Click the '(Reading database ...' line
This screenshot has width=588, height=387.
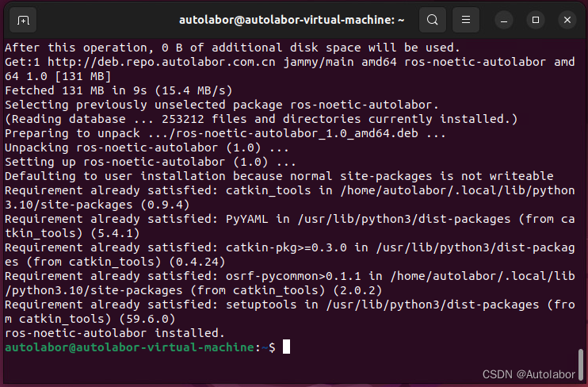tap(262, 119)
